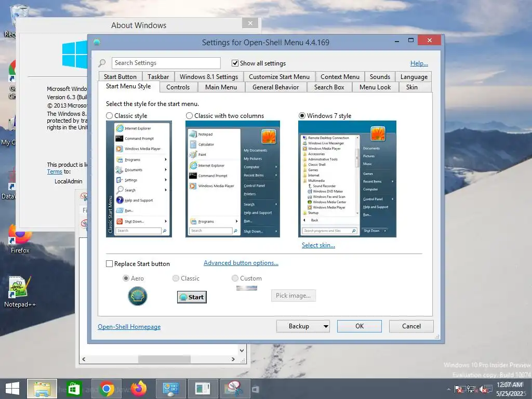Click the Help... link
This screenshot has height=399, width=532.
(x=419, y=63)
